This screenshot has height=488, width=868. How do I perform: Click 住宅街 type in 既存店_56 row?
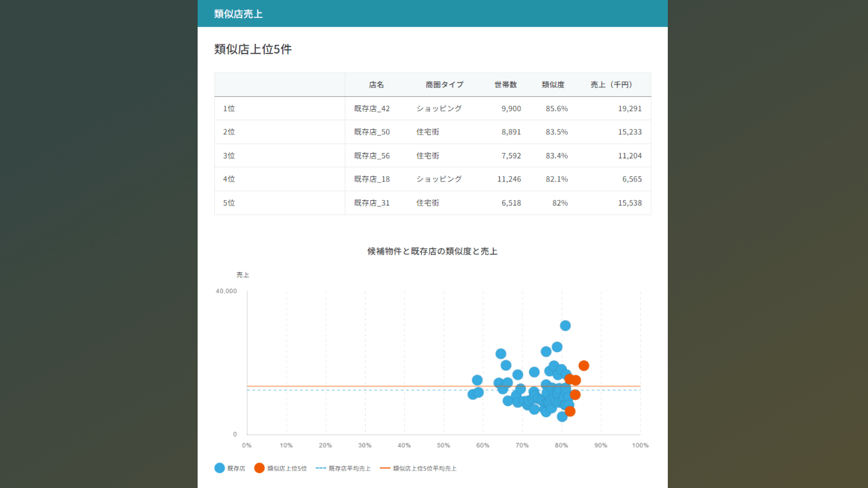428,156
